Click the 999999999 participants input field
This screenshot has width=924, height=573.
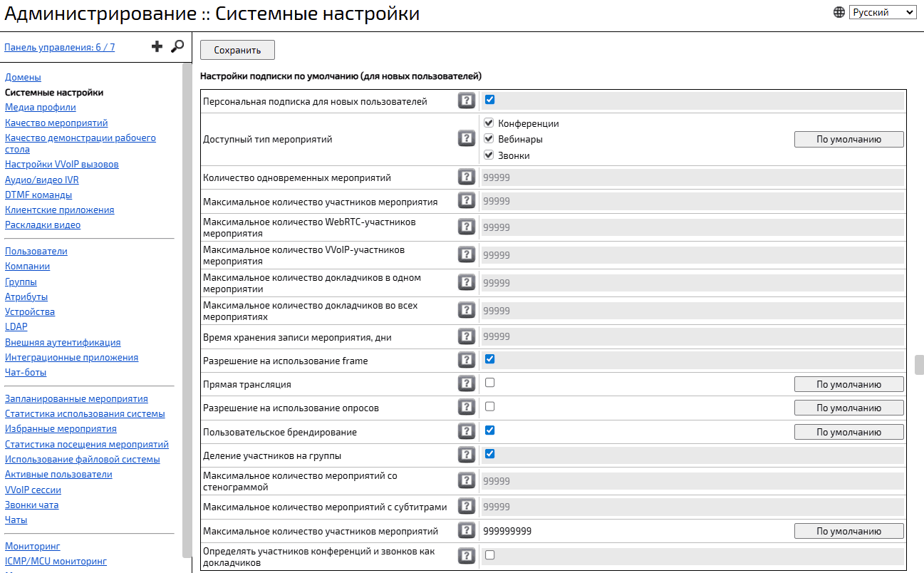coord(634,531)
